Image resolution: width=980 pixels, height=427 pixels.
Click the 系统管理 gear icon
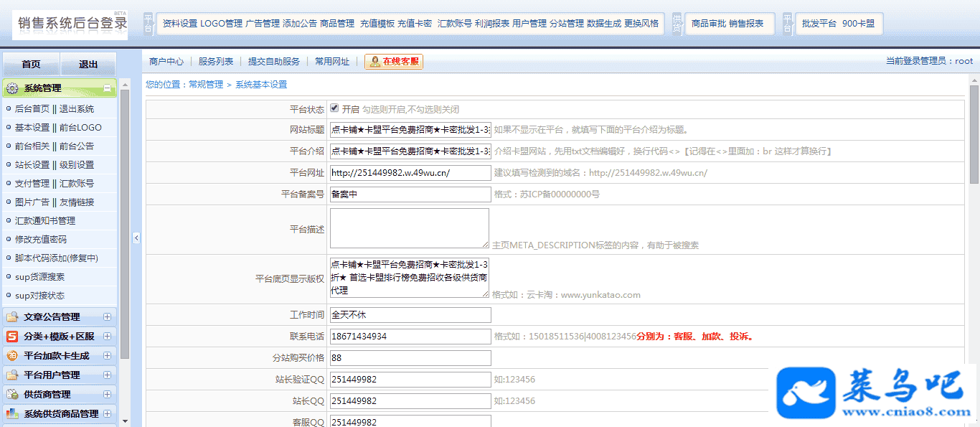(12, 88)
